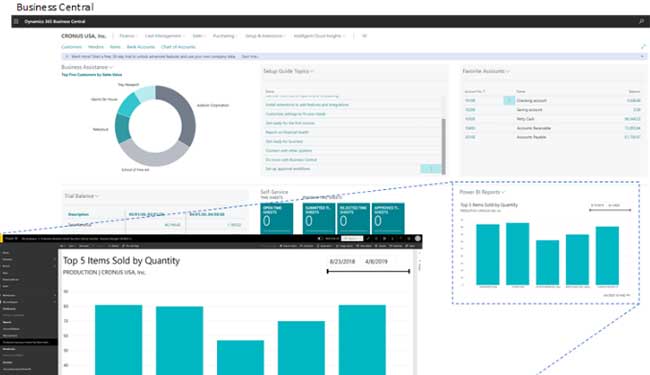Click the date range slider in the enlarged report
This screenshot has width=650, height=375.
click(368, 271)
